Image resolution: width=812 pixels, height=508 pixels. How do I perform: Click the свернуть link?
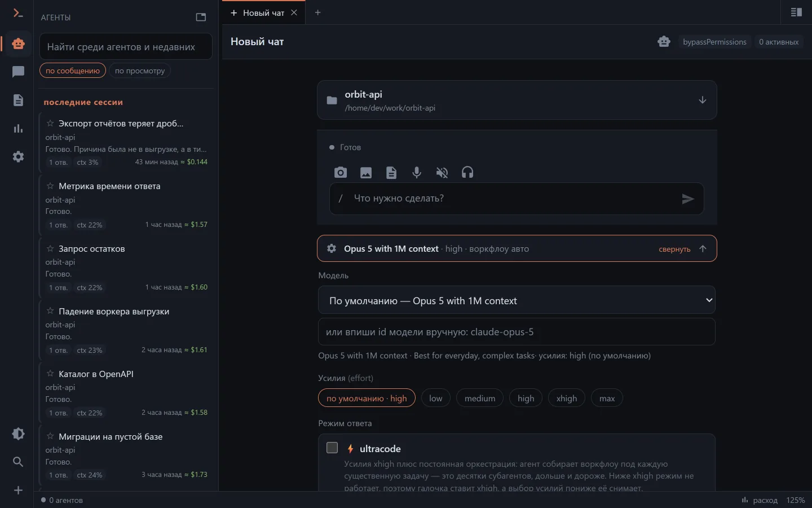pyautogui.click(x=674, y=249)
